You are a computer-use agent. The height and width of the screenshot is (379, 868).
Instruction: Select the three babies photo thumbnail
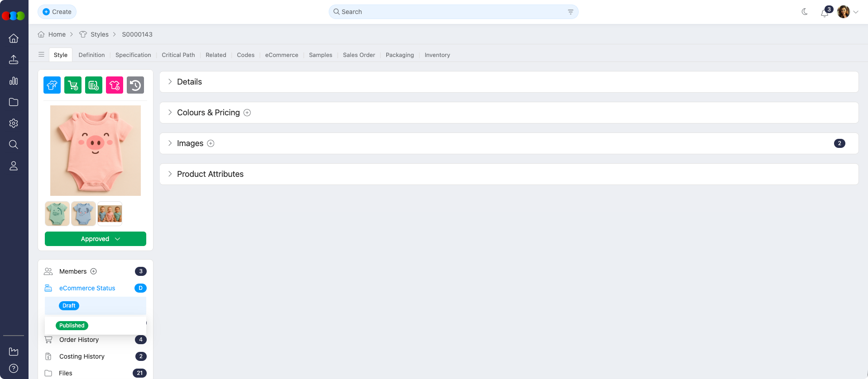(x=110, y=213)
